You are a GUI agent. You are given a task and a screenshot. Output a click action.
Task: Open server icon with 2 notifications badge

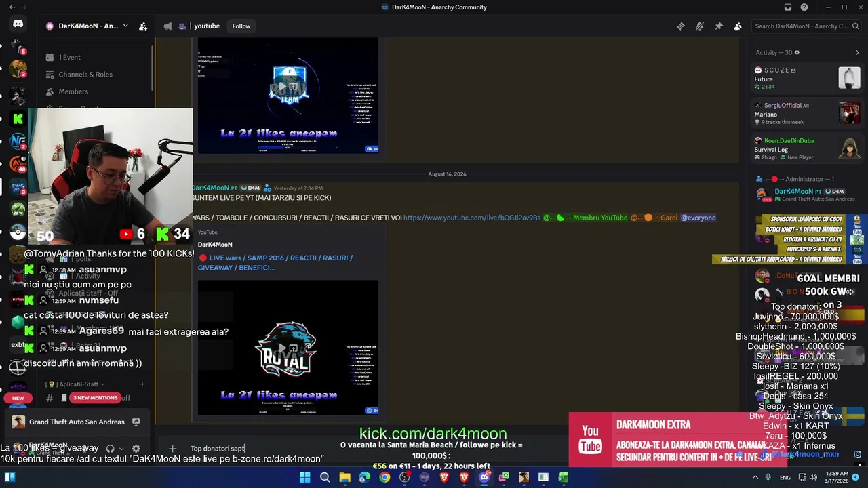(x=18, y=69)
